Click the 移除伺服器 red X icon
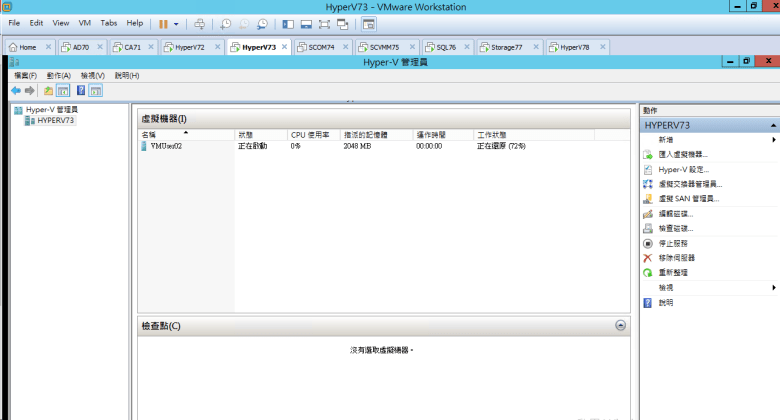The width and height of the screenshot is (780, 420). 648,257
